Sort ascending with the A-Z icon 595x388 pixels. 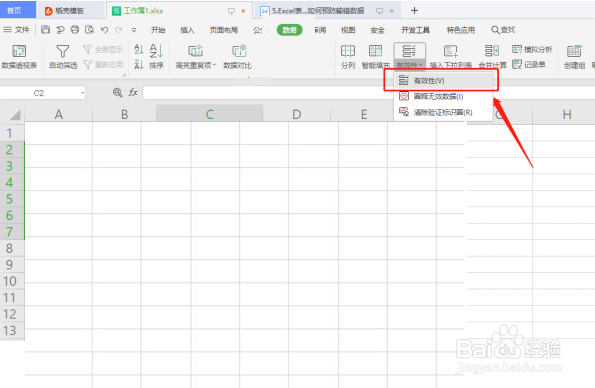coord(139,49)
